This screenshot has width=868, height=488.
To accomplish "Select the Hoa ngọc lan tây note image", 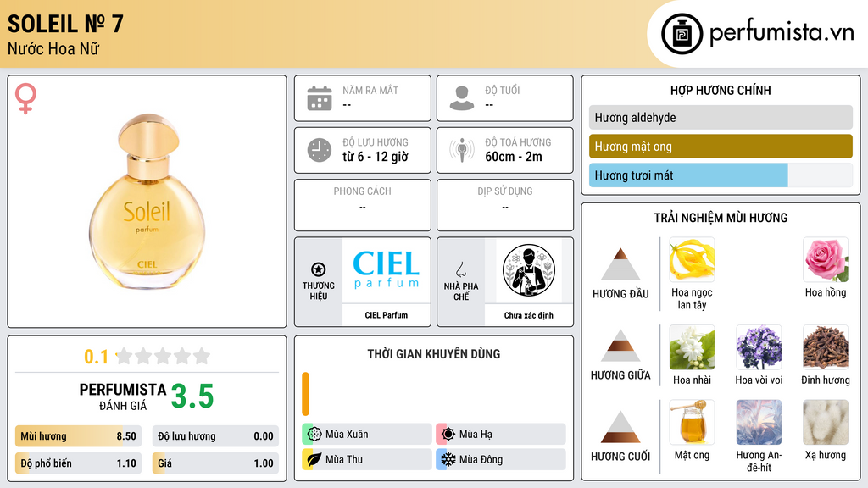I will pyautogui.click(x=692, y=259).
